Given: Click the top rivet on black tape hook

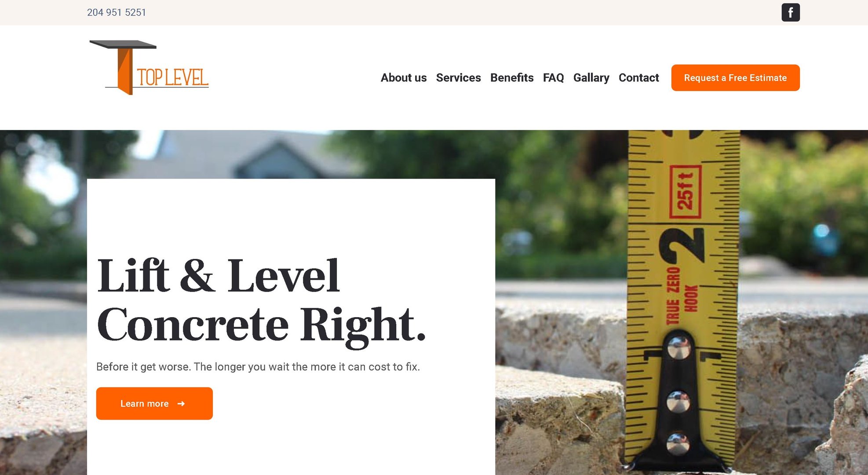Looking at the screenshot, I should click(678, 347).
